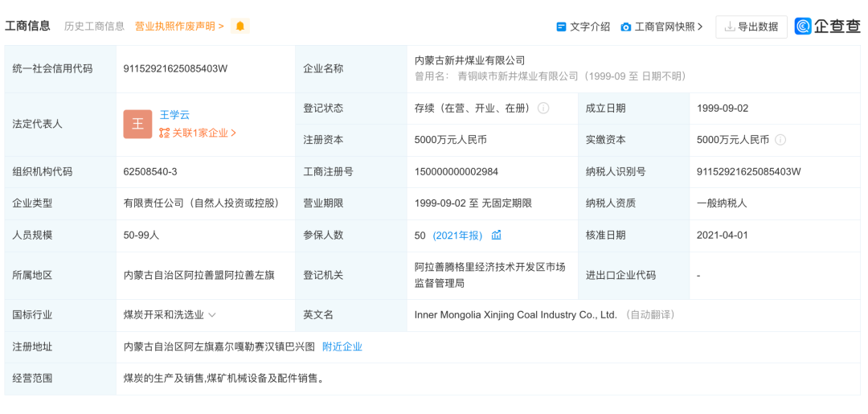Click the blue 文字介绍 document icon
The height and width of the screenshot is (414, 868).
click(x=561, y=27)
